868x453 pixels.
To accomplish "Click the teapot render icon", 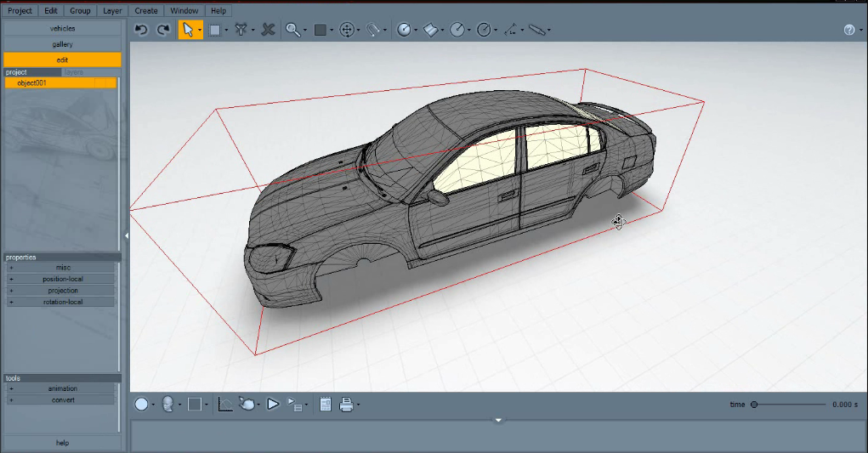I will click(247, 405).
